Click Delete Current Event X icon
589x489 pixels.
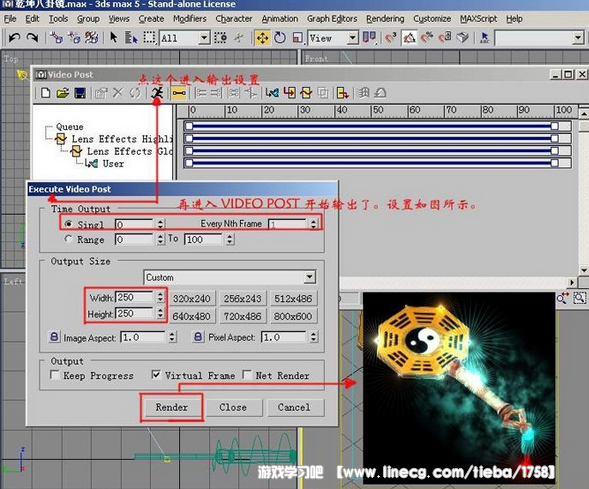point(118,93)
